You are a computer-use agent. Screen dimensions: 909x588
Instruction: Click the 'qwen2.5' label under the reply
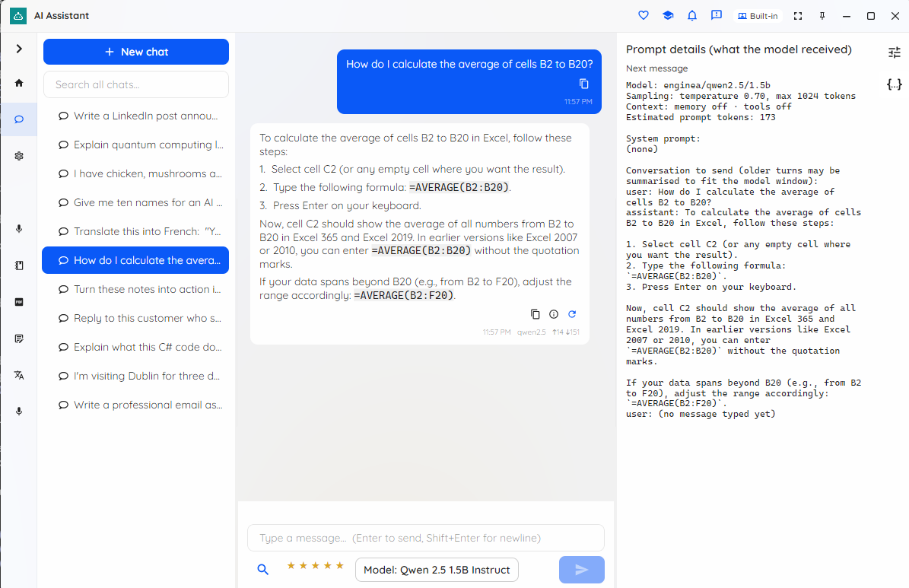pyautogui.click(x=532, y=332)
